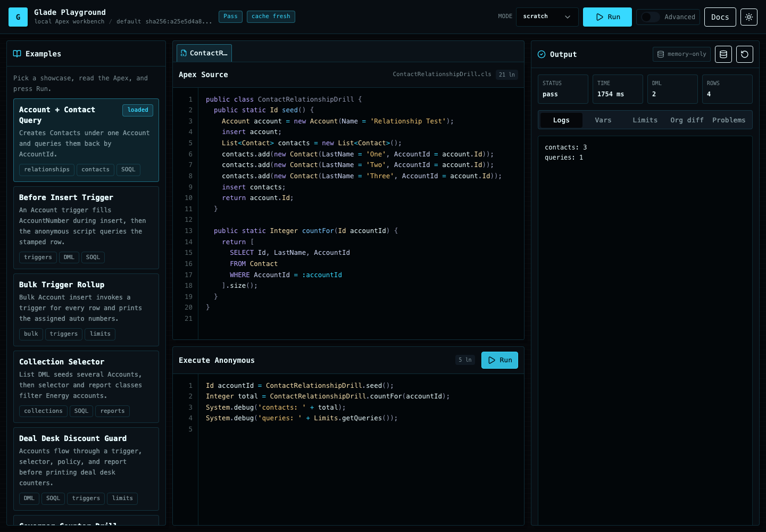Switch to the Org diff tab
This screenshot has height=532, width=766.
click(x=687, y=120)
